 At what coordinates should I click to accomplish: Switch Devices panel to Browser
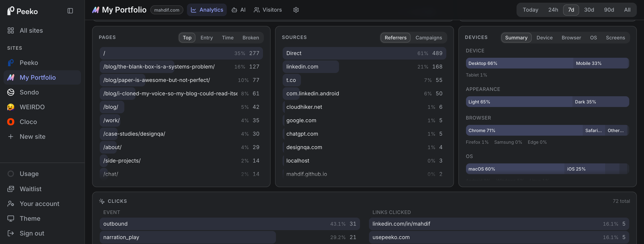point(571,38)
